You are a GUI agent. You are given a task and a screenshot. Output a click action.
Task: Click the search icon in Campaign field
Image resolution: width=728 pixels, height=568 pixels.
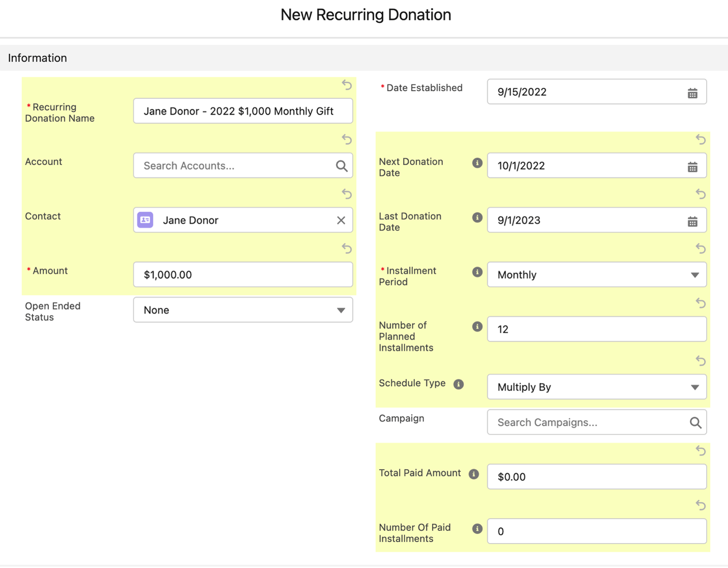695,422
